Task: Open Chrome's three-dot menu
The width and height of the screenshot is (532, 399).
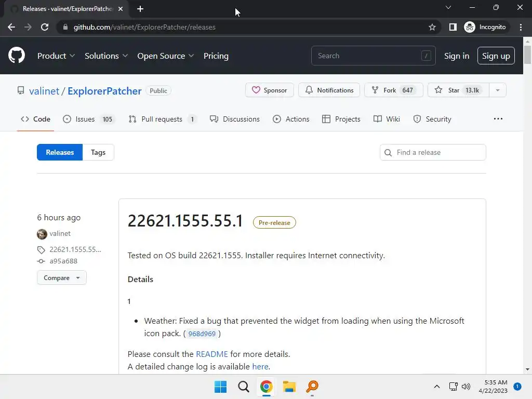Action: click(x=521, y=27)
